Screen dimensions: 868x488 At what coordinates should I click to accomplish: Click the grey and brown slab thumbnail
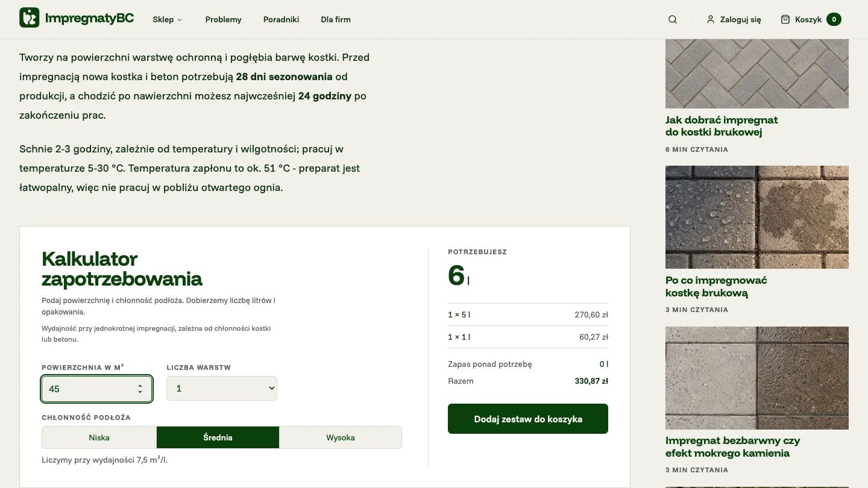[757, 378]
